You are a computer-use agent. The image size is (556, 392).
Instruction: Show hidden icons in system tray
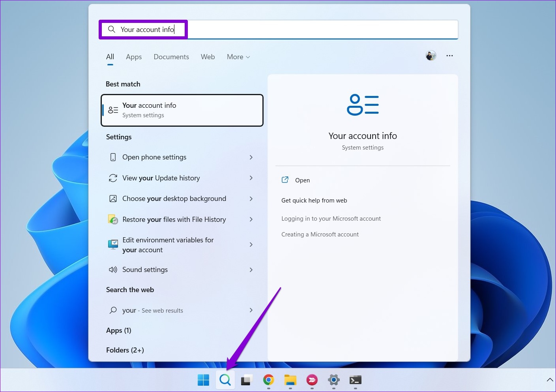pos(550,380)
